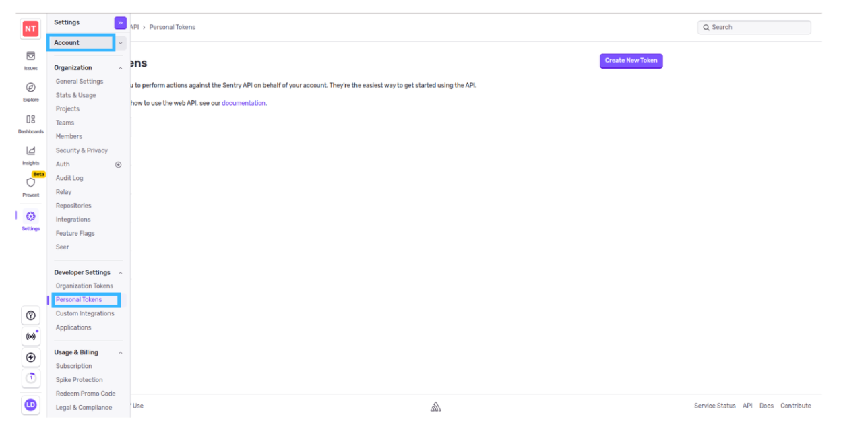Click the API footer link
868x438 pixels.
click(747, 406)
